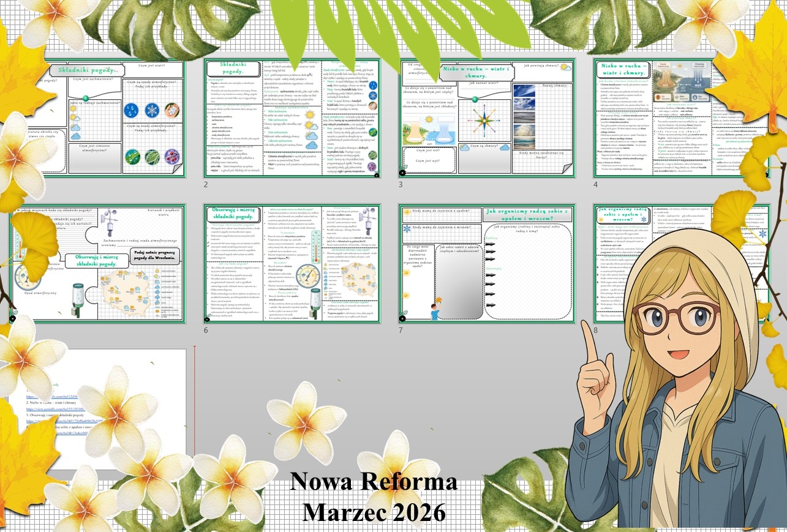Select the last slide containing genially links

point(97,408)
